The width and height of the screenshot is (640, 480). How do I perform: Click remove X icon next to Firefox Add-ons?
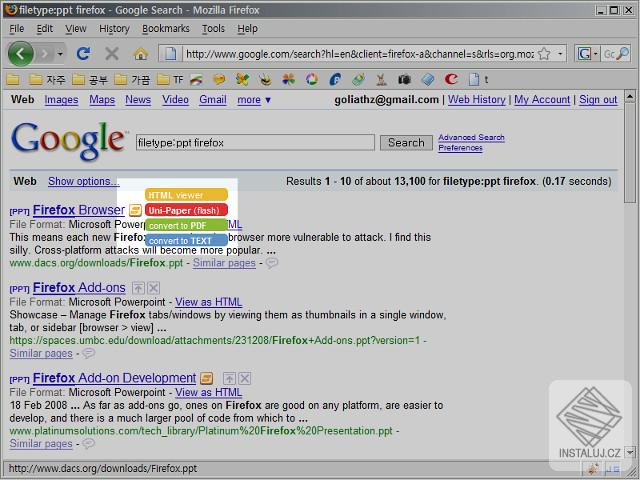(153, 288)
